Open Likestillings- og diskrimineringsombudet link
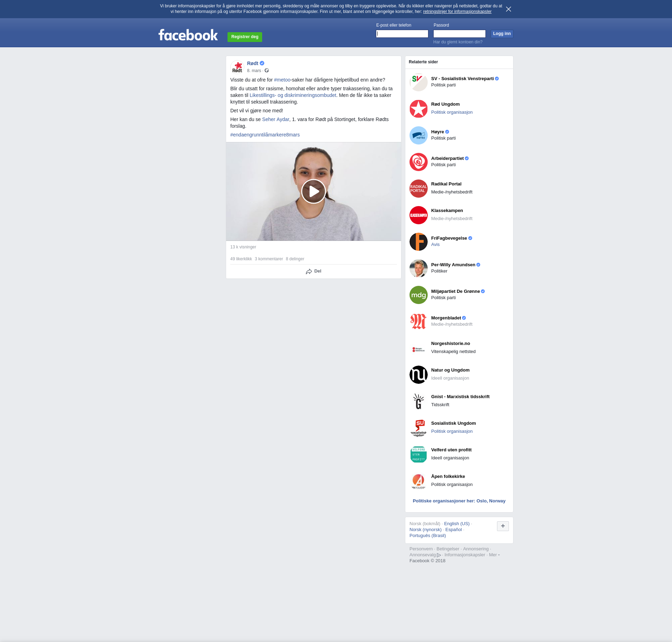The height and width of the screenshot is (642, 672). point(293,95)
